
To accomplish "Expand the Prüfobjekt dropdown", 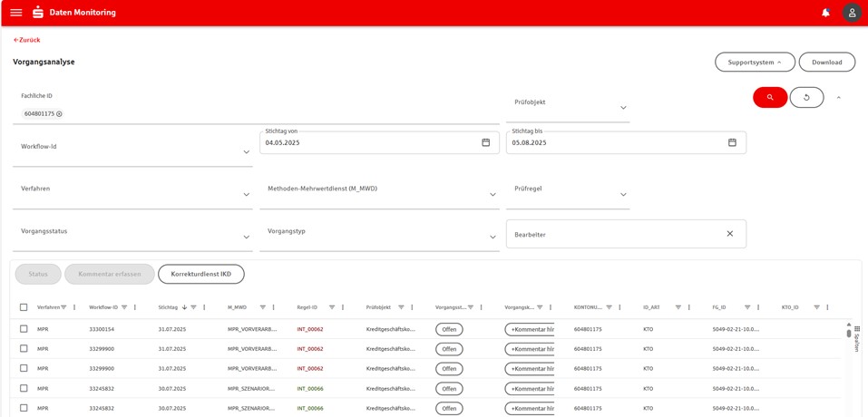I will [623, 108].
